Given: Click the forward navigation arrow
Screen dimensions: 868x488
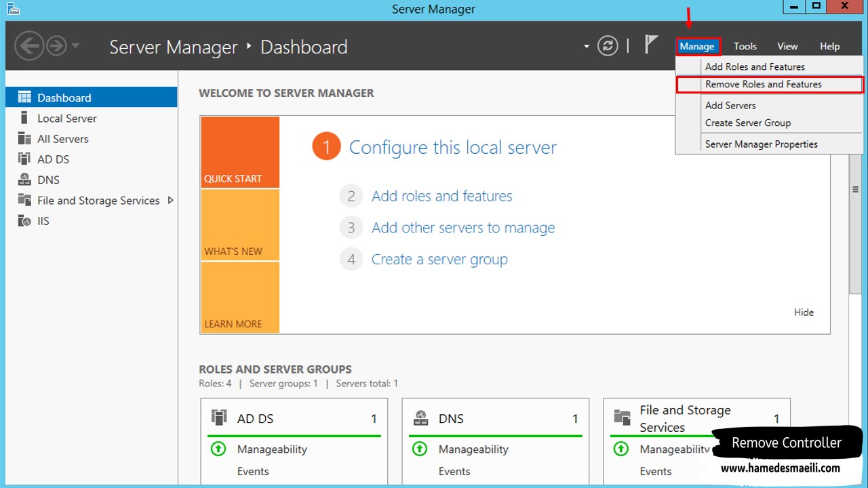Looking at the screenshot, I should pyautogui.click(x=56, y=46).
